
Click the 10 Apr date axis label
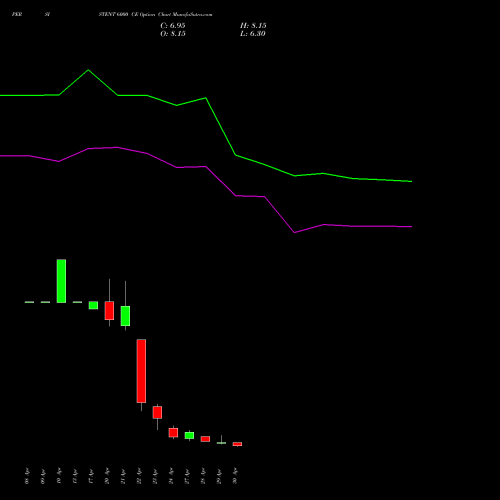(59, 476)
